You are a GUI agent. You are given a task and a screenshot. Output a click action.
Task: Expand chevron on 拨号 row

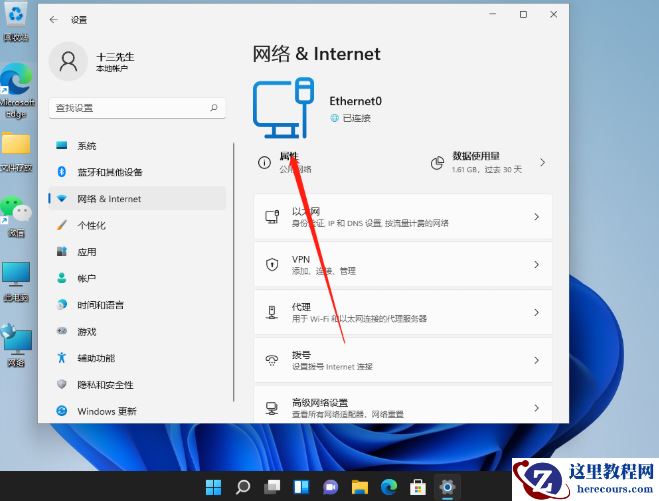pos(536,360)
